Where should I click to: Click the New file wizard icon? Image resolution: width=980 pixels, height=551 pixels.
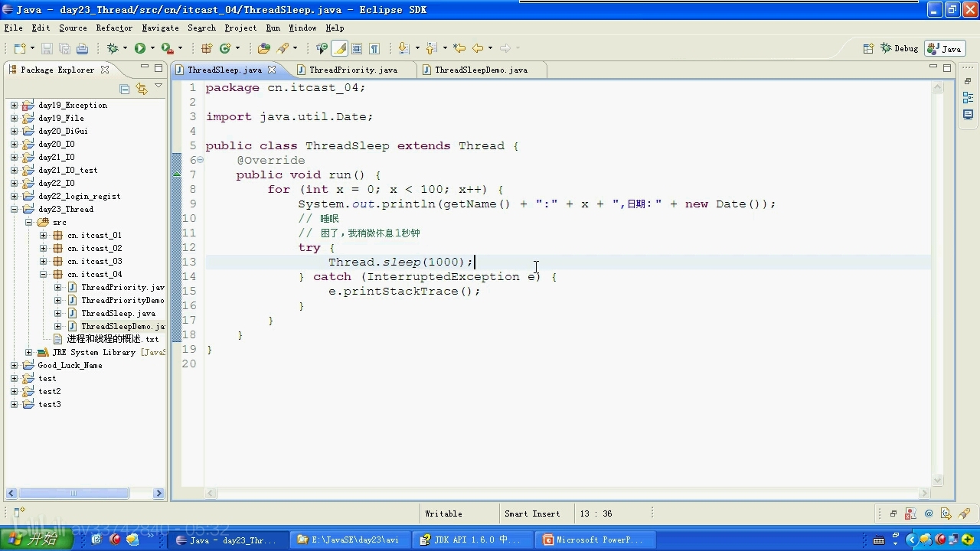pos(18,48)
